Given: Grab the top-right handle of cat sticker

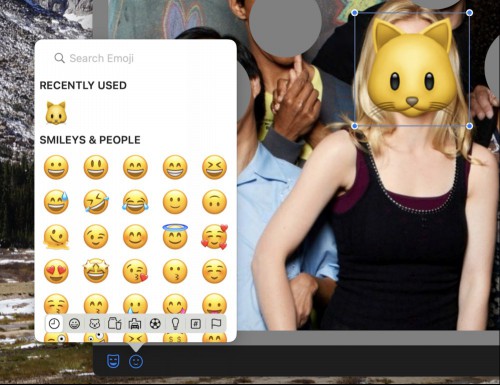Looking at the screenshot, I should click(x=469, y=13).
